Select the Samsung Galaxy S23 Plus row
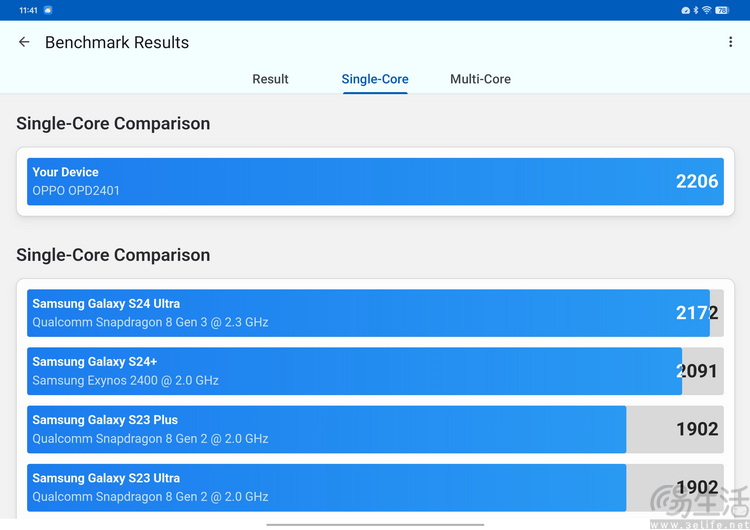Screen dimensions: 750x530 [375, 430]
